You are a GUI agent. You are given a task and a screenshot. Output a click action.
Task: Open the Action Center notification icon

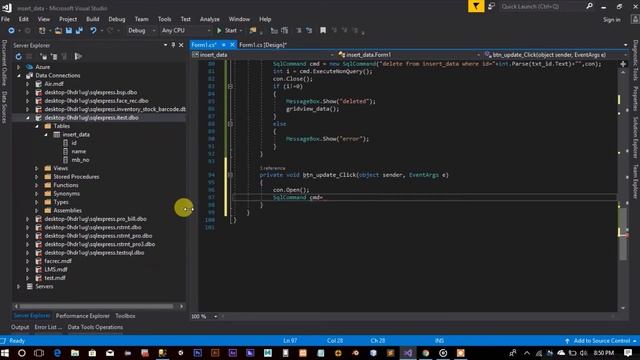click(628, 353)
